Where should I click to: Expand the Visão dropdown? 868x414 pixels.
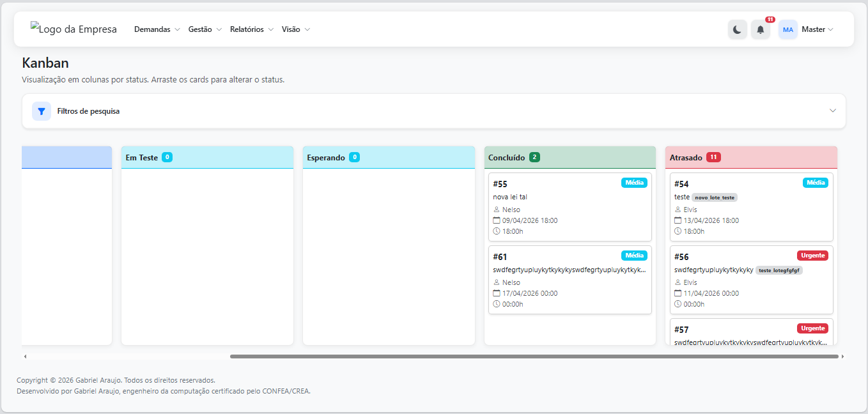point(295,29)
